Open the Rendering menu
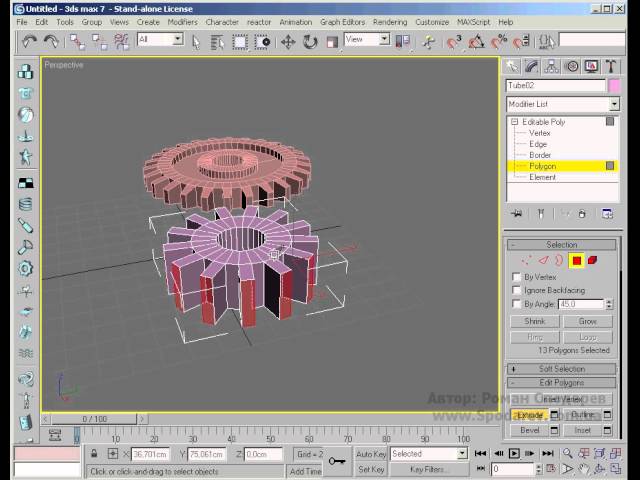Image resolution: width=640 pixels, height=480 pixels. coord(389,22)
